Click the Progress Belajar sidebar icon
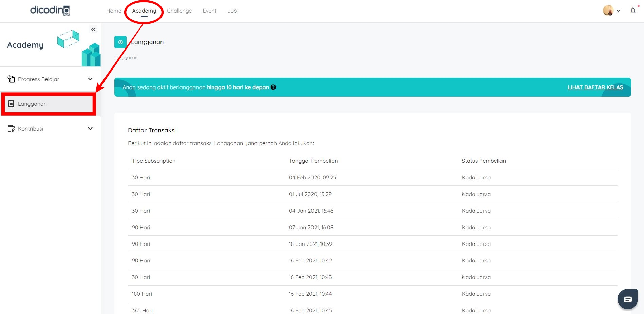 [11, 79]
